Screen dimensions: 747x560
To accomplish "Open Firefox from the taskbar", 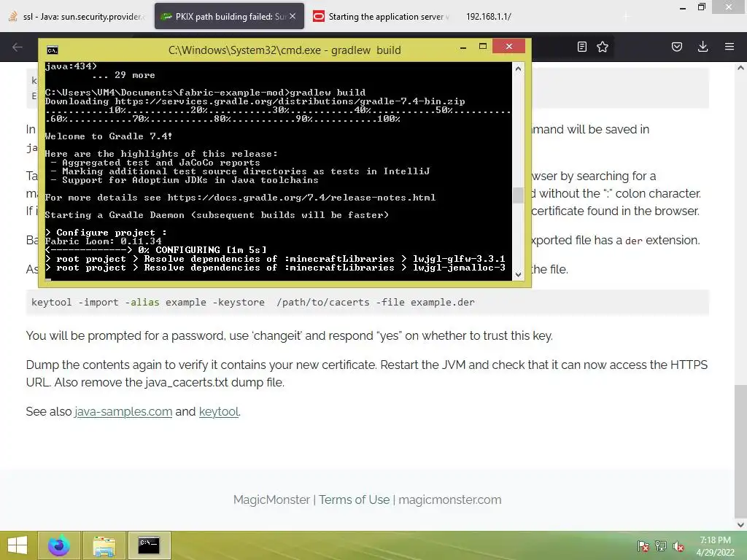I will (x=58, y=545).
